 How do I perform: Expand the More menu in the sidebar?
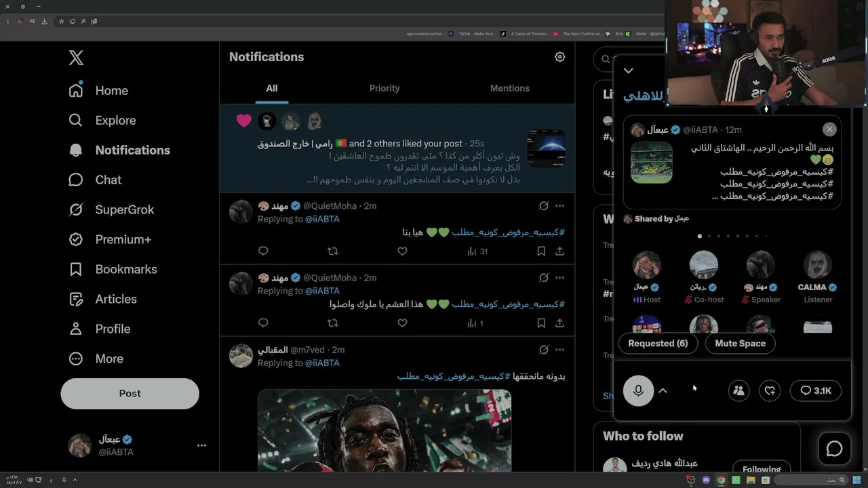96,359
